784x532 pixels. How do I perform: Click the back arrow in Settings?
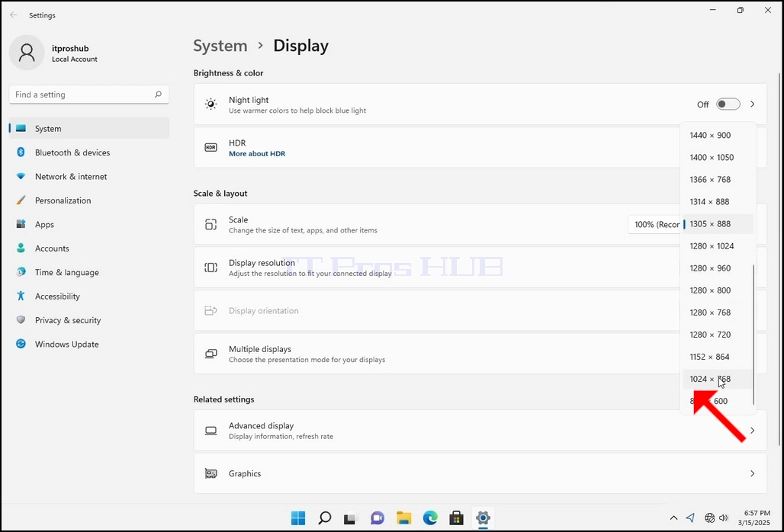pos(14,15)
